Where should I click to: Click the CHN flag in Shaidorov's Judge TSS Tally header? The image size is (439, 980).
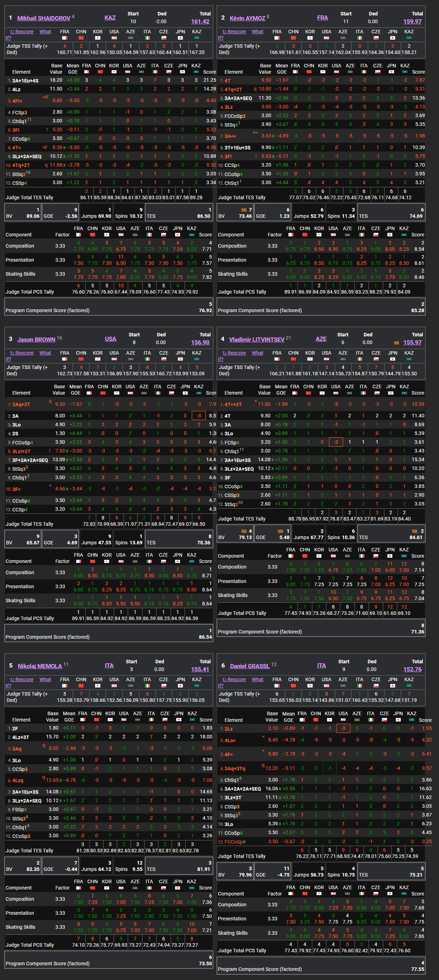click(81, 38)
